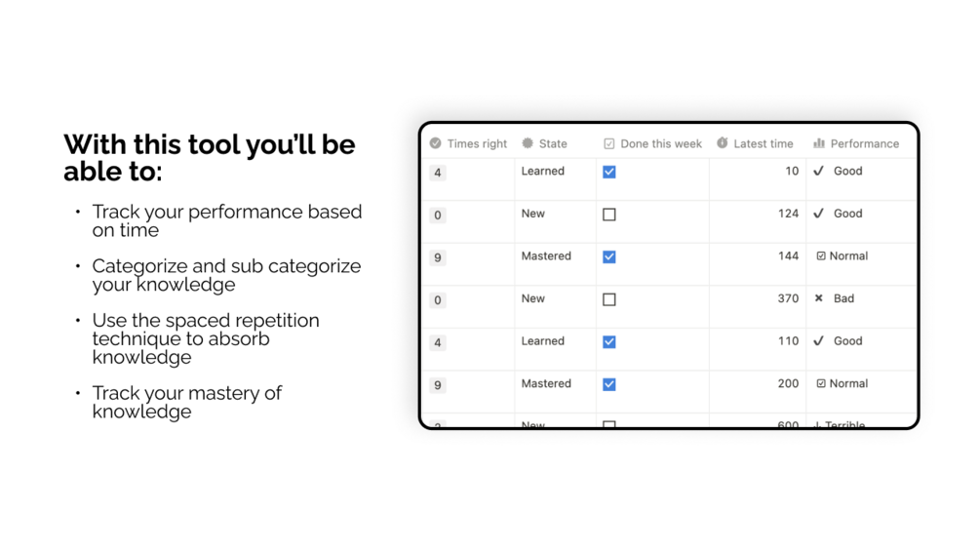Open the Latest time column header menu

pos(763,143)
